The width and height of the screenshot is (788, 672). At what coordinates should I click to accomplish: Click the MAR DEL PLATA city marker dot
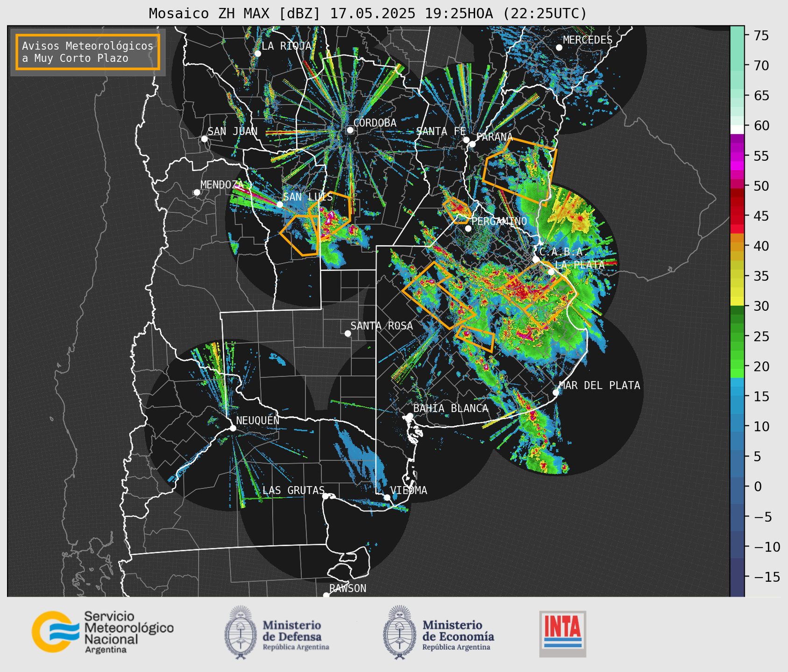tap(556, 393)
